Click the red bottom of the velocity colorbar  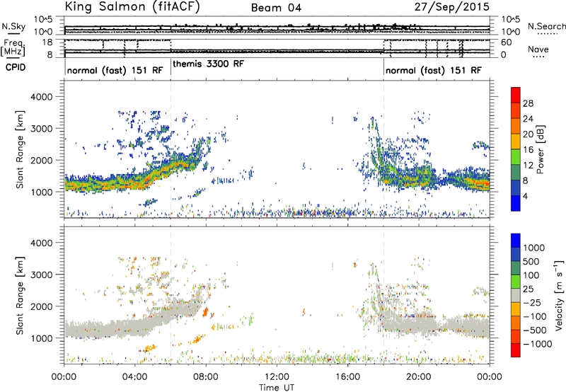516,350
